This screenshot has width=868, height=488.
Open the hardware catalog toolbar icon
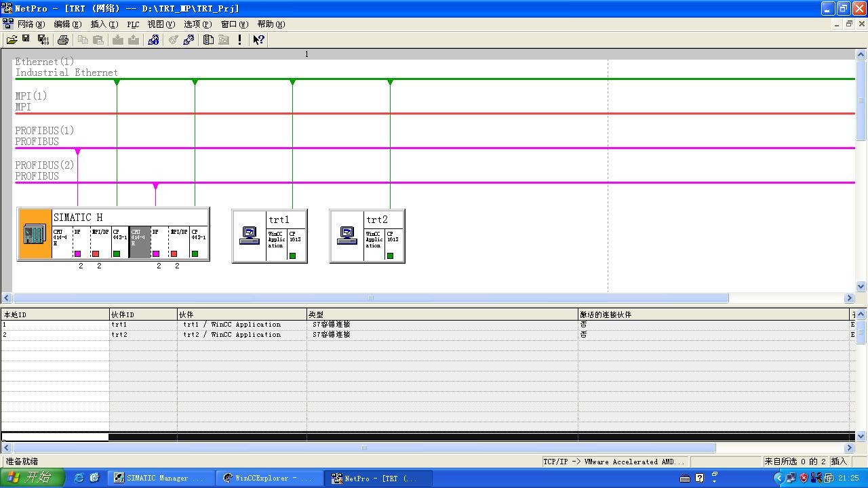pos(208,40)
